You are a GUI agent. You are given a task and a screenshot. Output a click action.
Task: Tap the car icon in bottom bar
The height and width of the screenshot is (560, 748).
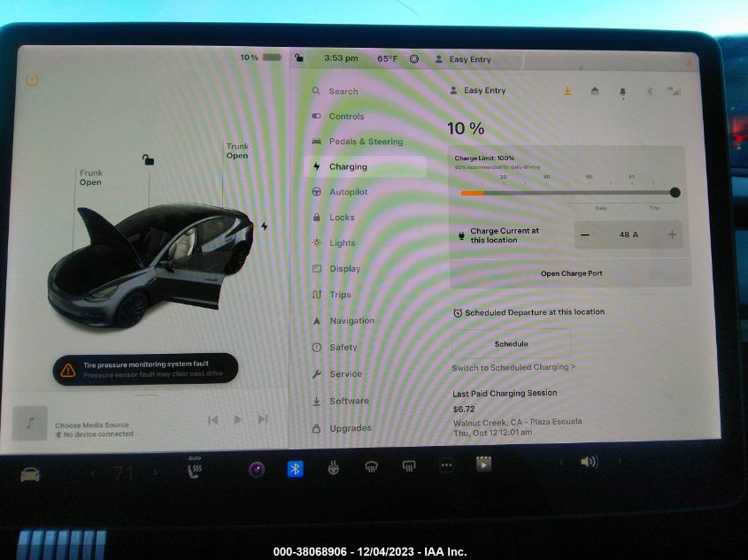point(30,474)
